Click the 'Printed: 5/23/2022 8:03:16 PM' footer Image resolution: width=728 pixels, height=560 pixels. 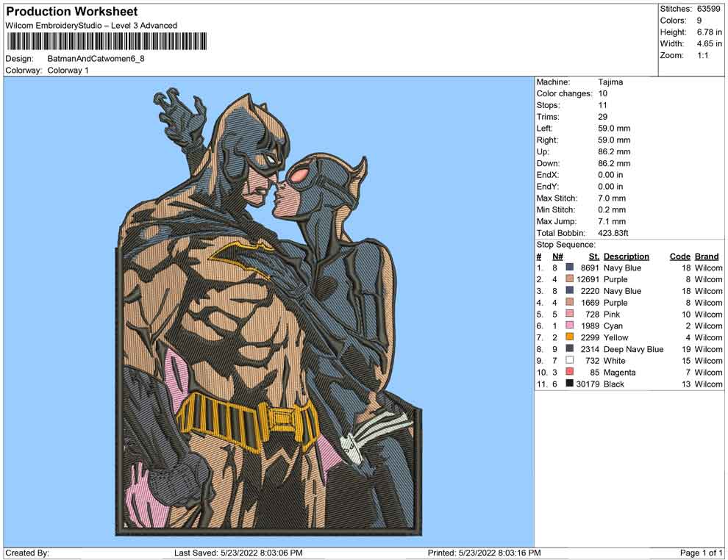(x=485, y=553)
